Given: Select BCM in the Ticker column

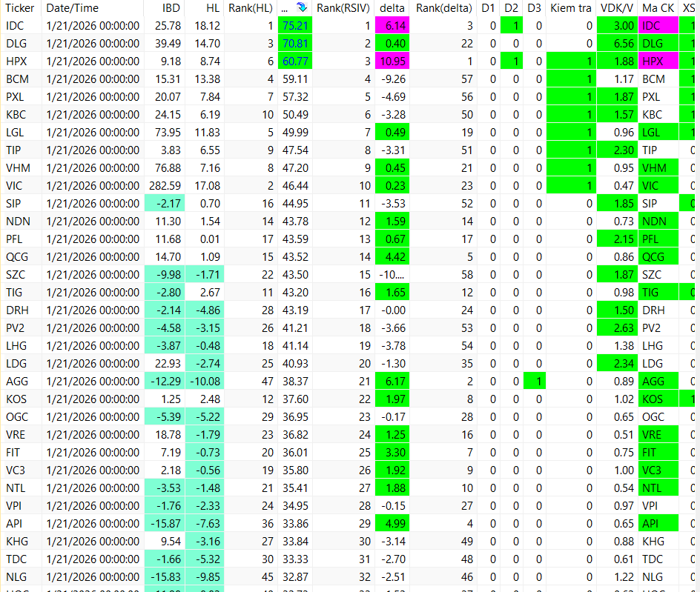Looking at the screenshot, I should [17, 79].
